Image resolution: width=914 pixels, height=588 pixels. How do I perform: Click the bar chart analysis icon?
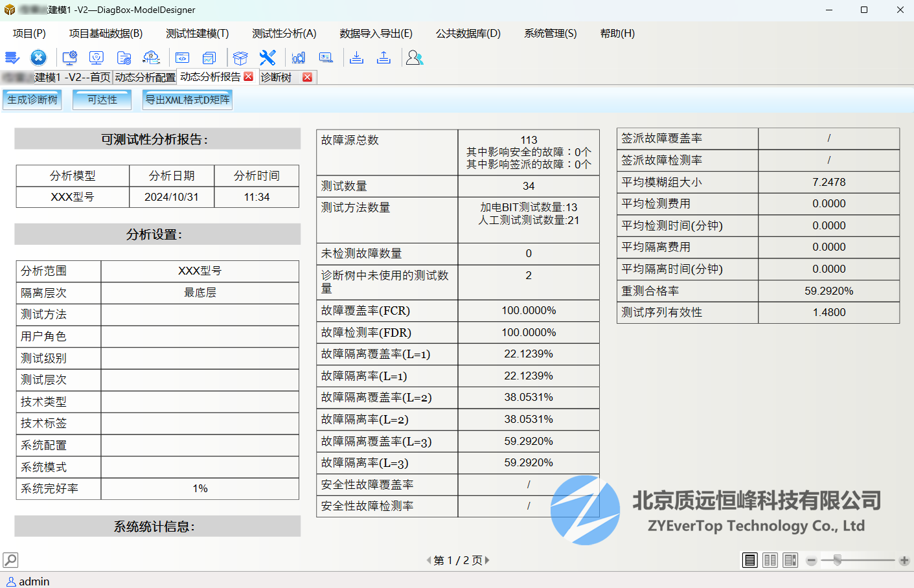(x=299, y=58)
